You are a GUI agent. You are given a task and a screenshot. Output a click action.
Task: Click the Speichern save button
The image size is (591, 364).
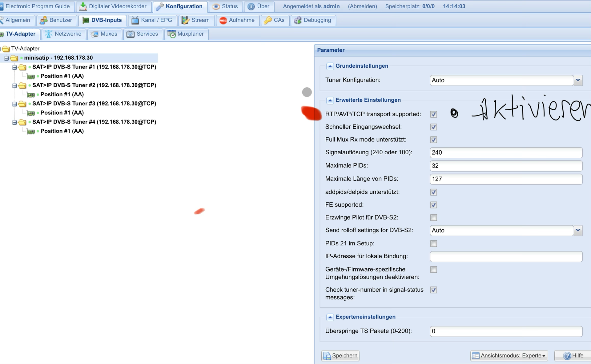point(340,356)
